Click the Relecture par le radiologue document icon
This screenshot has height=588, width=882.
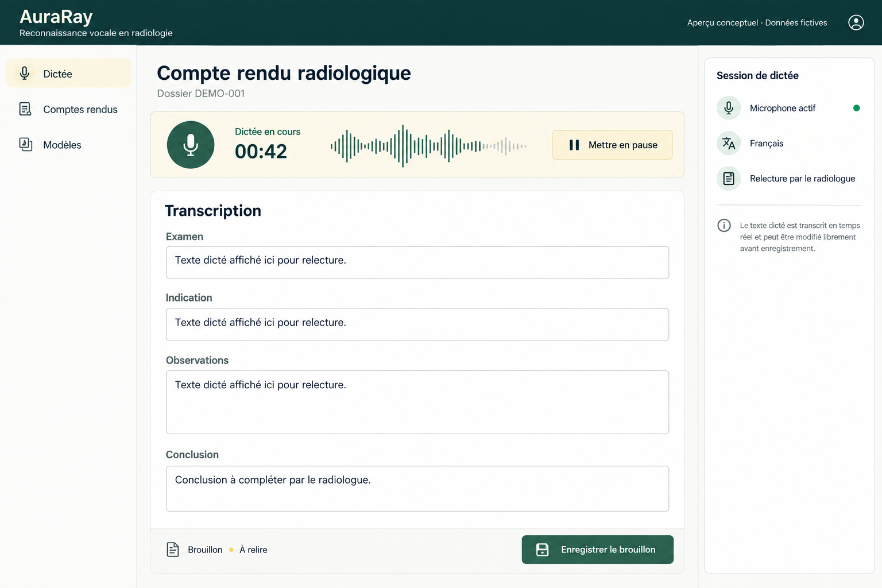point(729,179)
